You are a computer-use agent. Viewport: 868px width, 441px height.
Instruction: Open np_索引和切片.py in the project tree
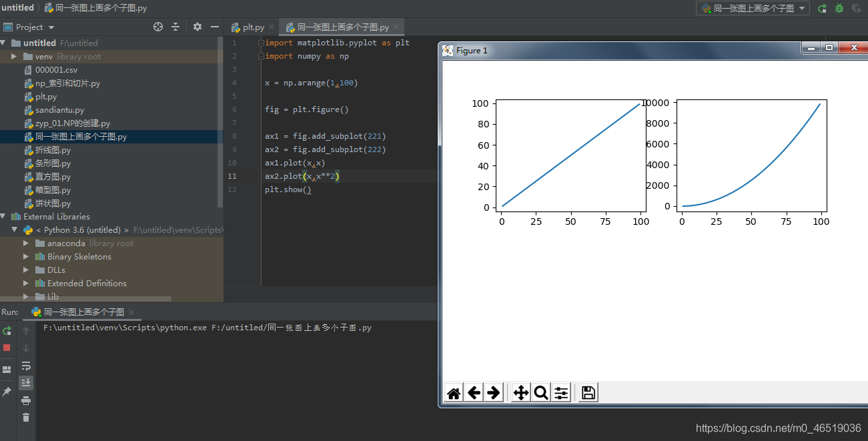click(x=67, y=83)
